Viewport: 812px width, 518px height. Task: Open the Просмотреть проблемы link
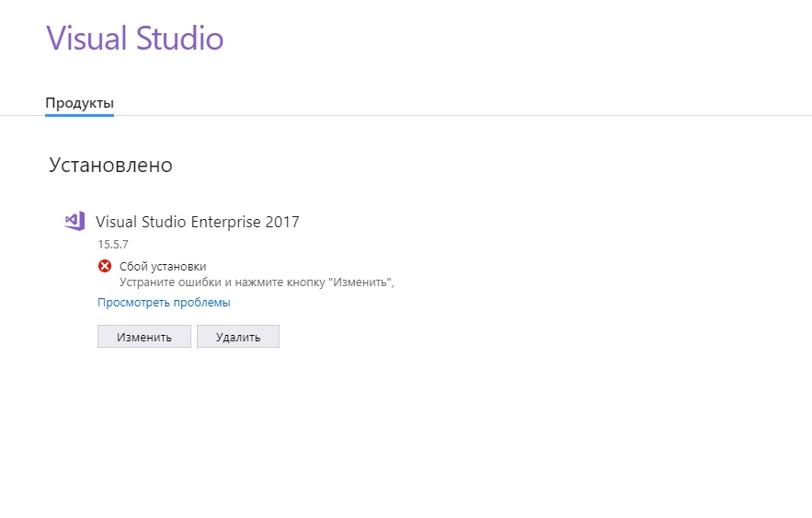point(164,302)
